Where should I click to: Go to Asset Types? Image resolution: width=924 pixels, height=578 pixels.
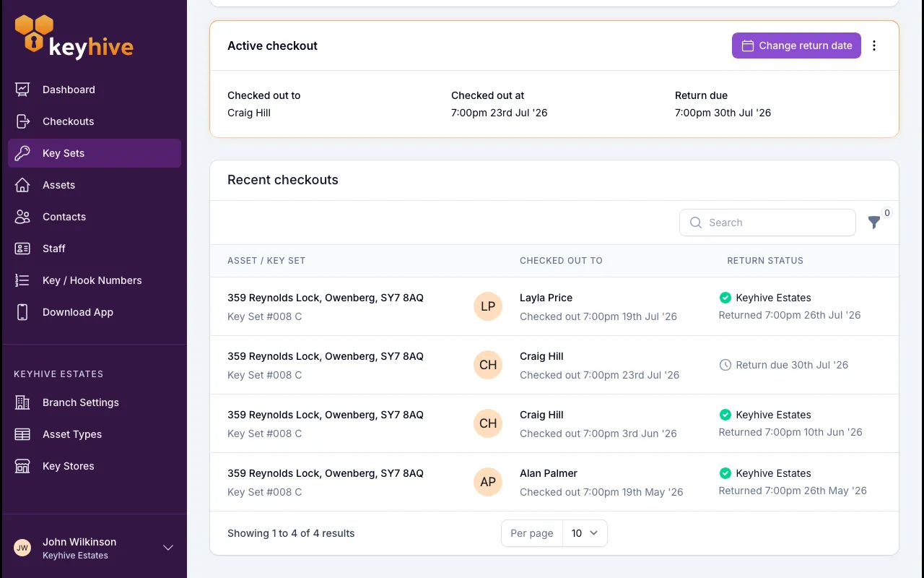coord(95,434)
